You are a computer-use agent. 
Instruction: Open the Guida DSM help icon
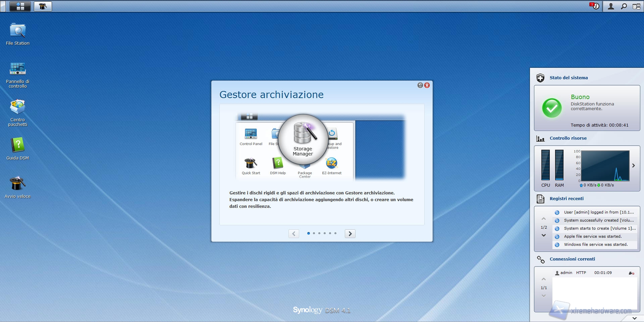[x=18, y=146]
